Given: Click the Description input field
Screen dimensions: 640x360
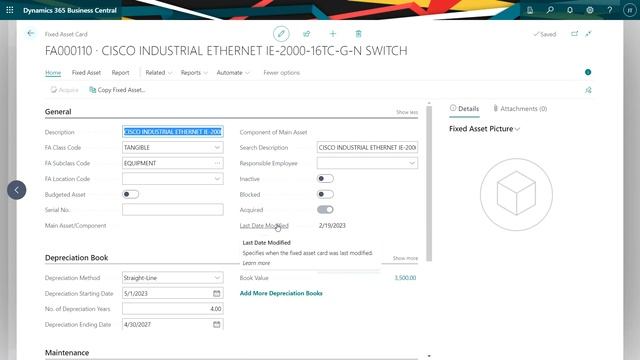Looking at the screenshot, I should (173, 132).
